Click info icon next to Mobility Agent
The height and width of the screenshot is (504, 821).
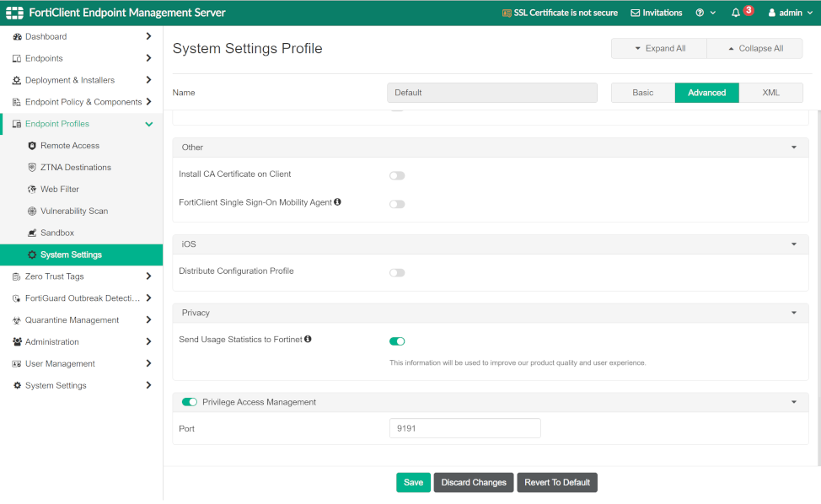coord(337,202)
